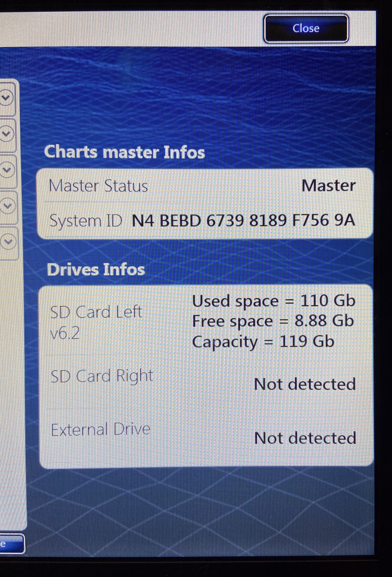This screenshot has width=392, height=577.
Task: Click the Capacity = 119 Gb line
Action: pyautogui.click(x=263, y=342)
